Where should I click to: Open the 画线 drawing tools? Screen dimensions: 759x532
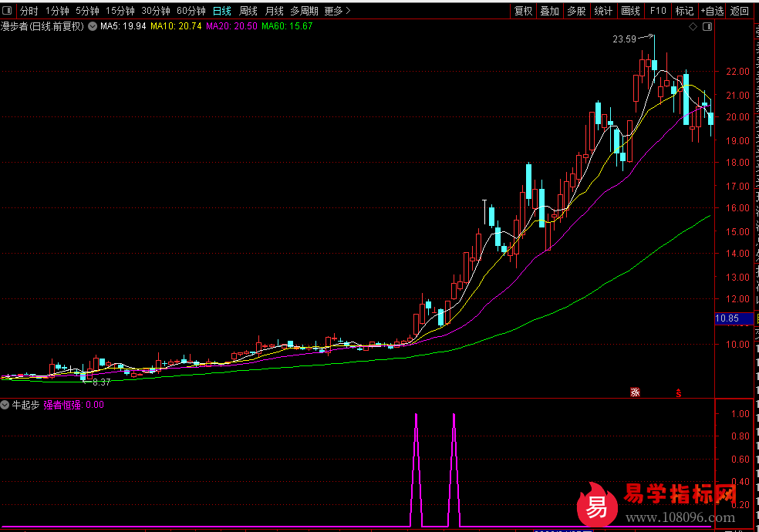[630, 11]
